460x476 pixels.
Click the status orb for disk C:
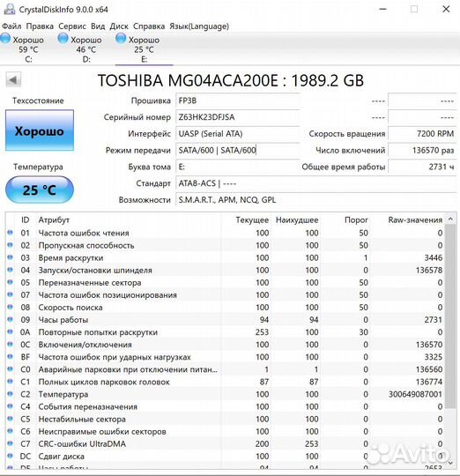5,39
